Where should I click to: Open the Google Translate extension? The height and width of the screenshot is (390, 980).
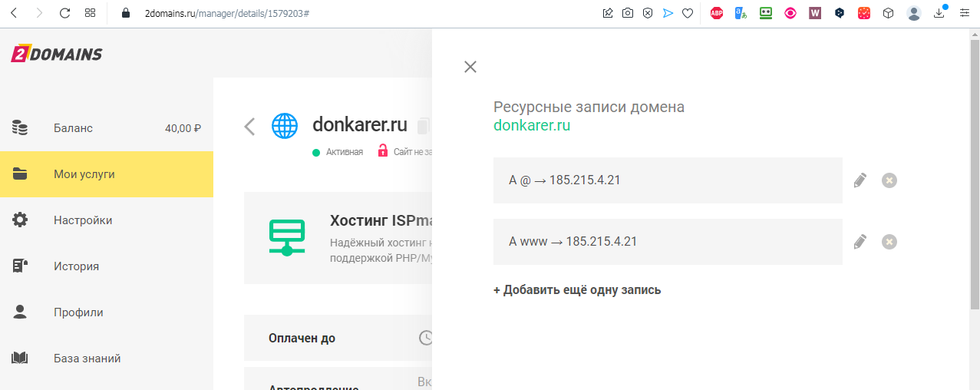pyautogui.click(x=741, y=13)
